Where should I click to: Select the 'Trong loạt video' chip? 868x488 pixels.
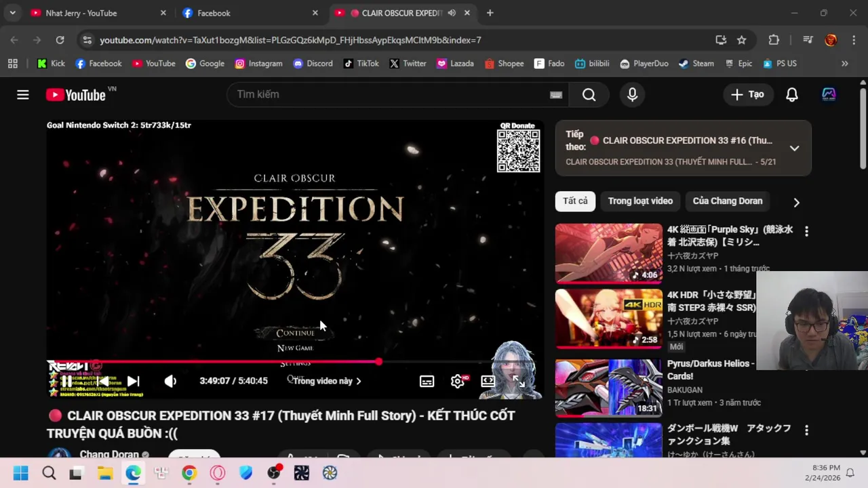click(x=640, y=201)
